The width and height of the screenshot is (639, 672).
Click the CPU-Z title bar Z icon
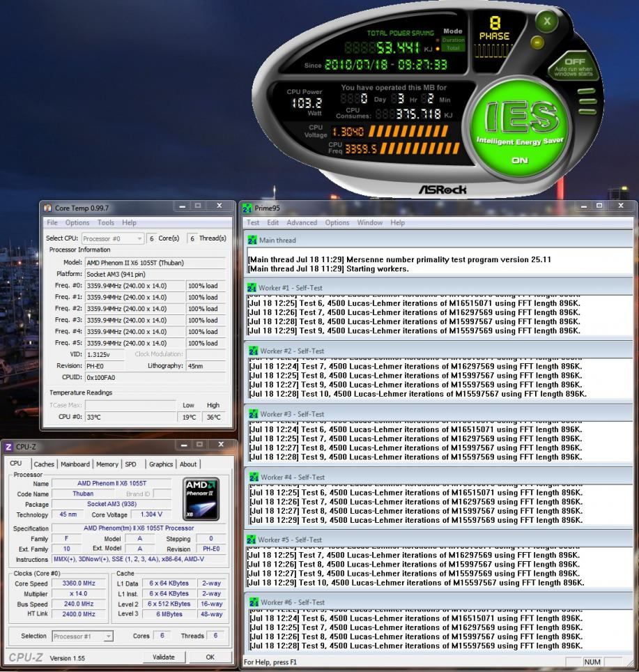tap(8, 447)
